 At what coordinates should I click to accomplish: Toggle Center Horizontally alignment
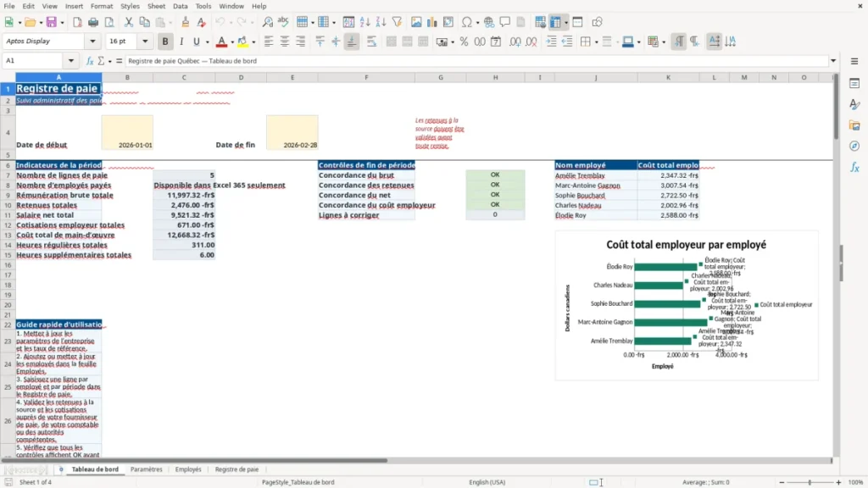pos(285,42)
